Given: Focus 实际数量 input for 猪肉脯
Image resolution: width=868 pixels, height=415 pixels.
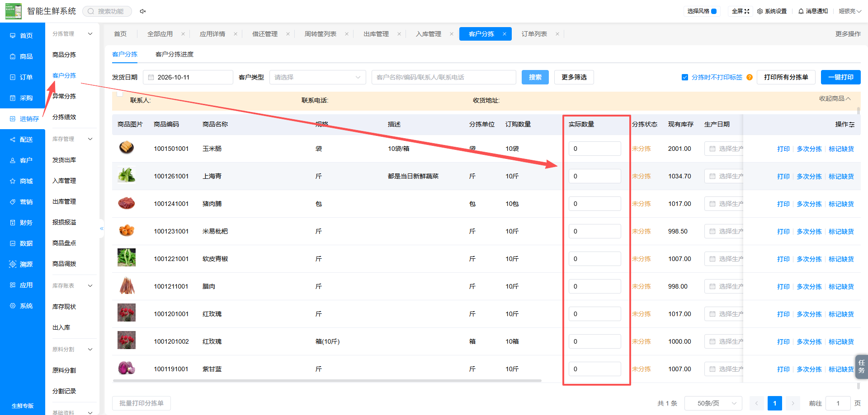Looking at the screenshot, I should click(595, 204).
